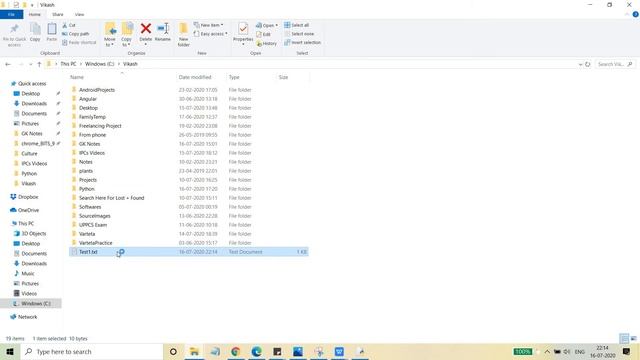Click the Refresh address bar icon
This screenshot has height=360, width=640.
click(x=588, y=64)
